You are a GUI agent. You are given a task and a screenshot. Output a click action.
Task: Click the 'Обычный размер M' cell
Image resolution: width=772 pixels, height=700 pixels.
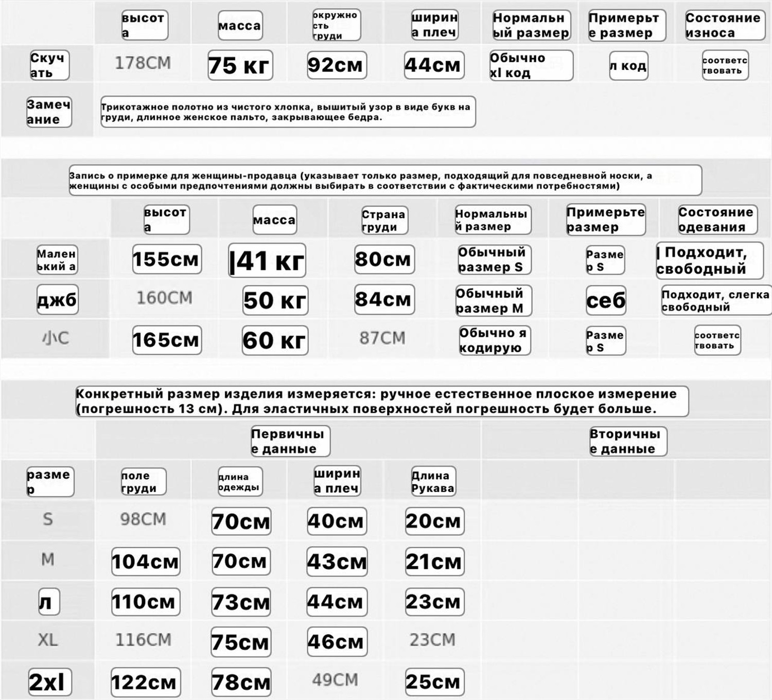(x=494, y=301)
